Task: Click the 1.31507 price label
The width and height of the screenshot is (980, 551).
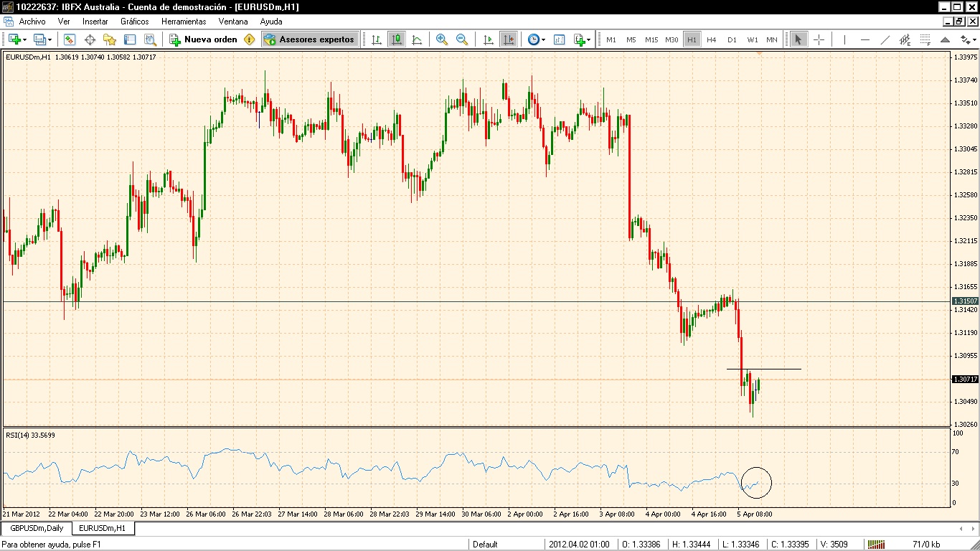Action: point(964,301)
